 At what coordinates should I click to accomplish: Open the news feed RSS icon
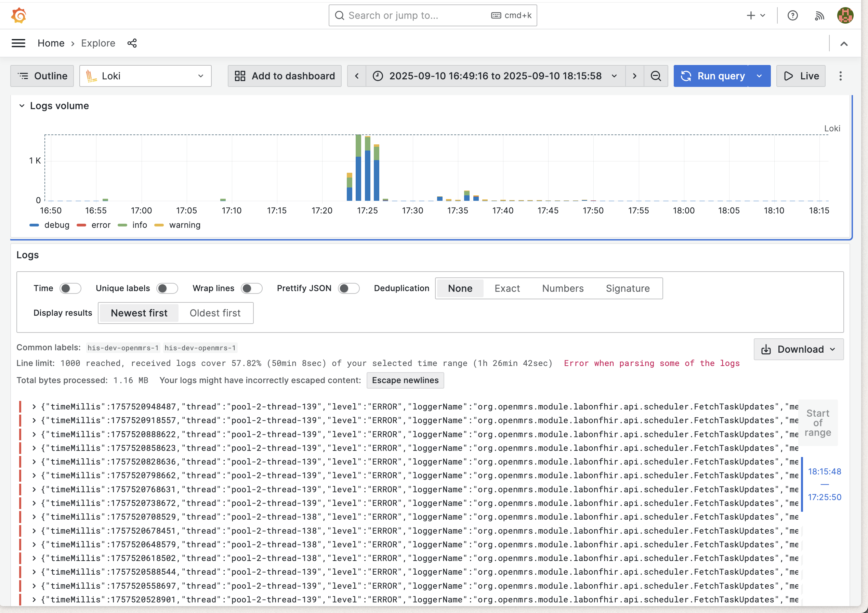(x=819, y=15)
